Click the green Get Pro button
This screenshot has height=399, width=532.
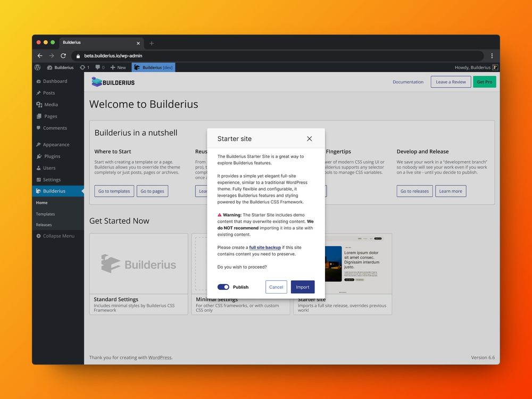tap(484, 82)
